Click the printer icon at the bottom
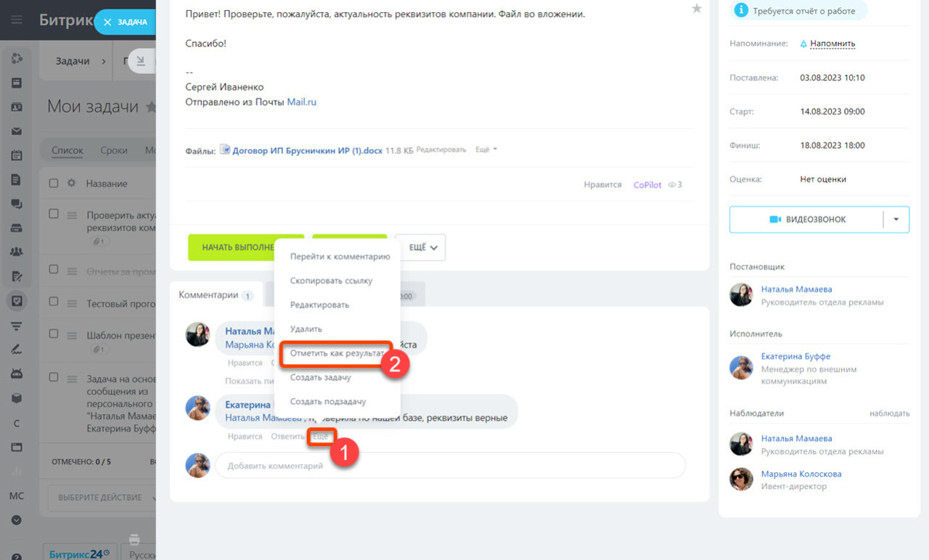The height and width of the screenshot is (560, 929). (x=134, y=539)
